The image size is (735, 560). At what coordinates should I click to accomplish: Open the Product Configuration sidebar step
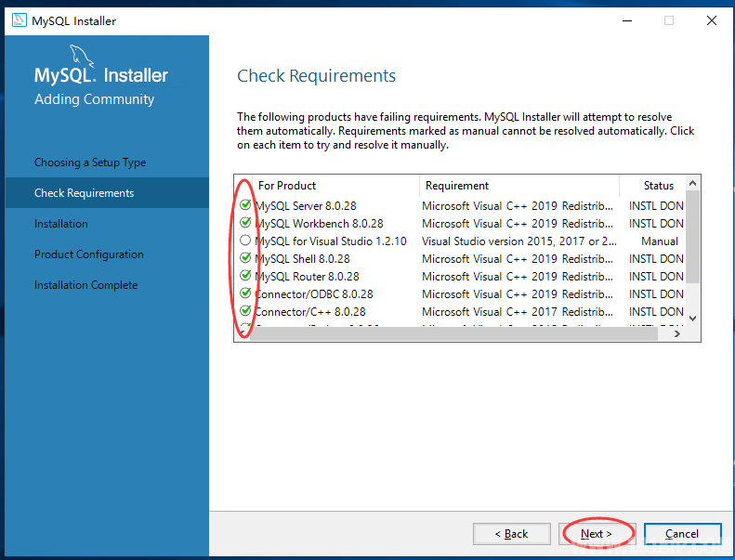coord(89,254)
